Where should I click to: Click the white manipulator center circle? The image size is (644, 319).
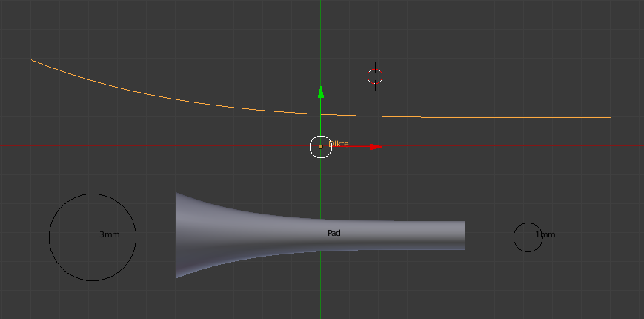click(x=321, y=147)
